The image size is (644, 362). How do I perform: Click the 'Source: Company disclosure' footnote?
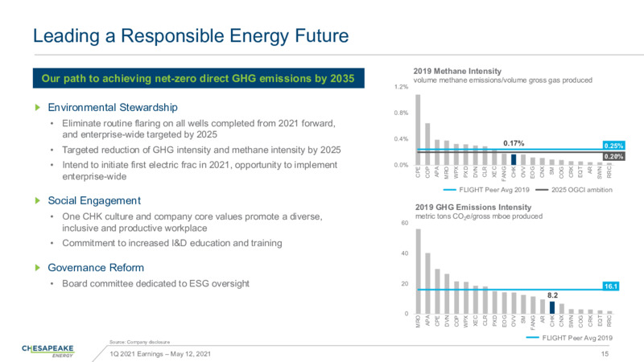pyautogui.click(x=139, y=342)
